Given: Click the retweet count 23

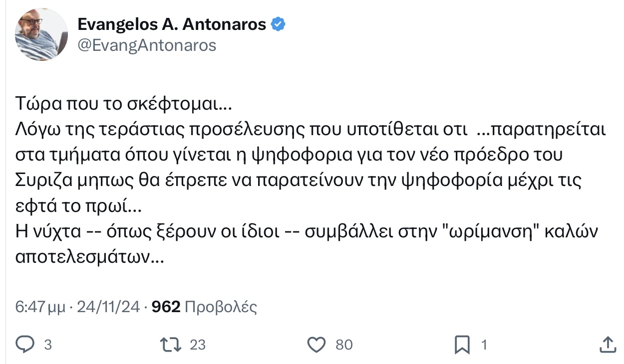Looking at the screenshot, I should [198, 345].
